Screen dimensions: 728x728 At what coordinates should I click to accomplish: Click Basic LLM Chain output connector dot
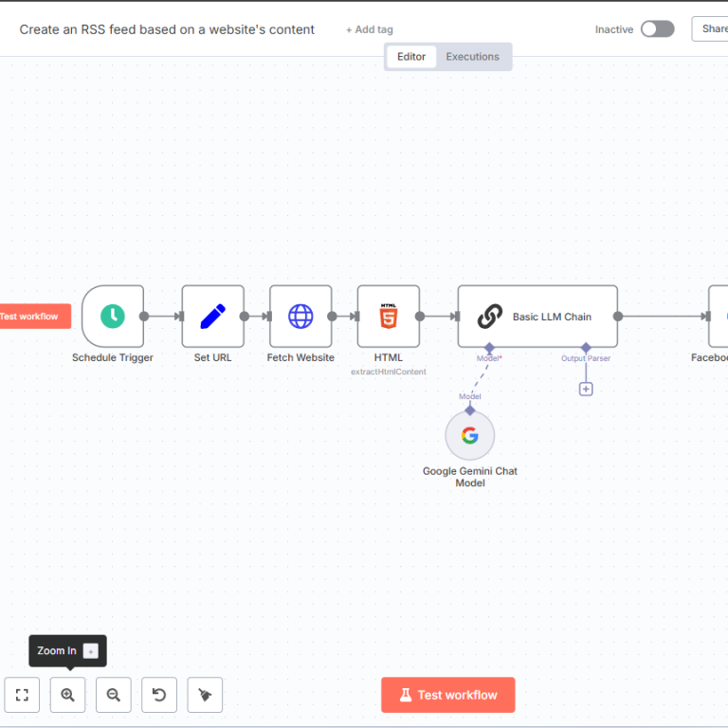(618, 317)
